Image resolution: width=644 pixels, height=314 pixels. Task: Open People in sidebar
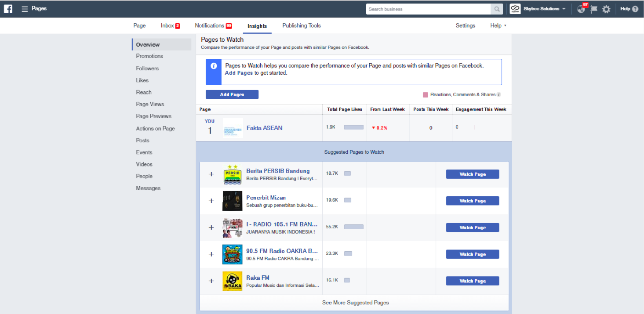(144, 176)
